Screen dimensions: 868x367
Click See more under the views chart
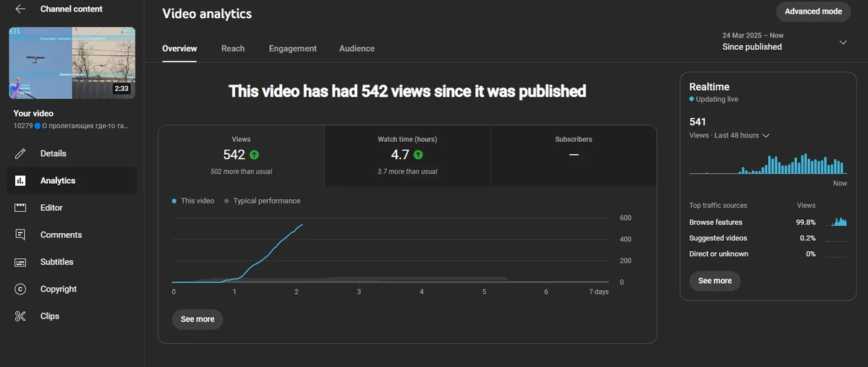coord(197,319)
